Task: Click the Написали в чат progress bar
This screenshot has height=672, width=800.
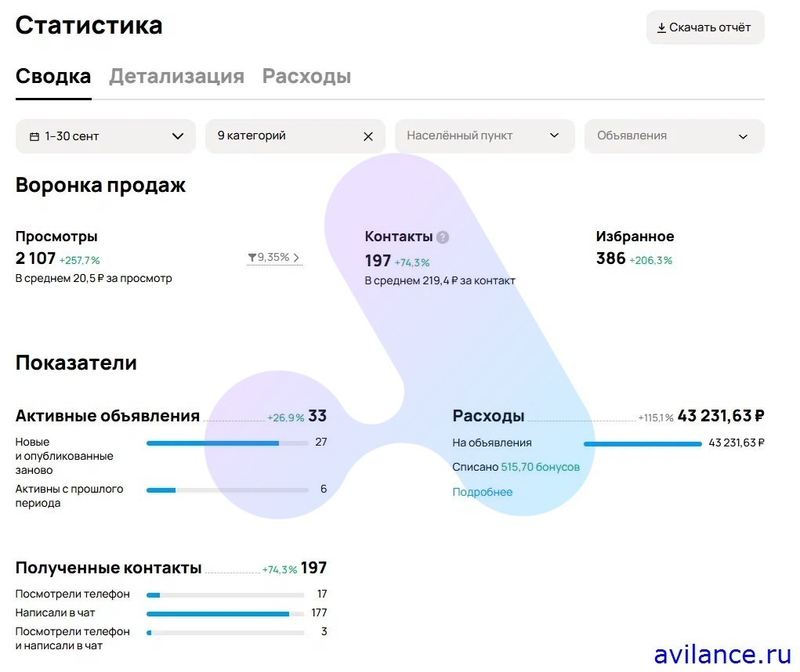Action: click(226, 614)
